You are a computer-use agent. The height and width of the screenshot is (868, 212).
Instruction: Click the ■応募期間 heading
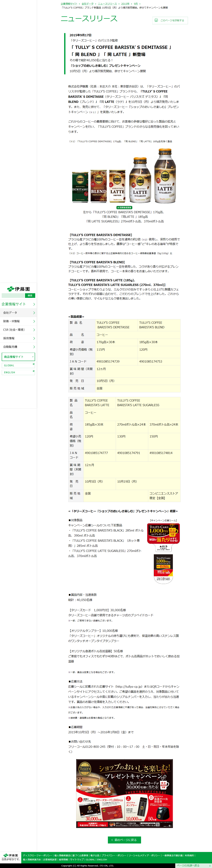coord(75,727)
